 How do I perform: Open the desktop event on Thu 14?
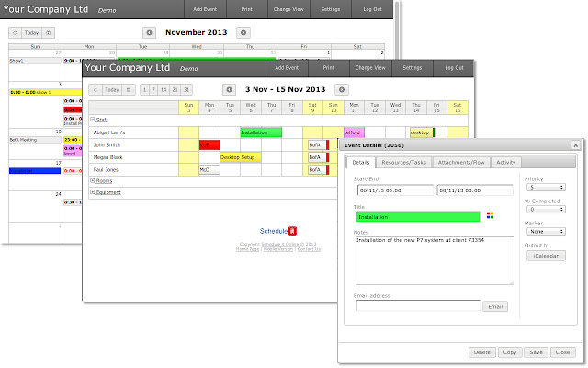coord(423,132)
